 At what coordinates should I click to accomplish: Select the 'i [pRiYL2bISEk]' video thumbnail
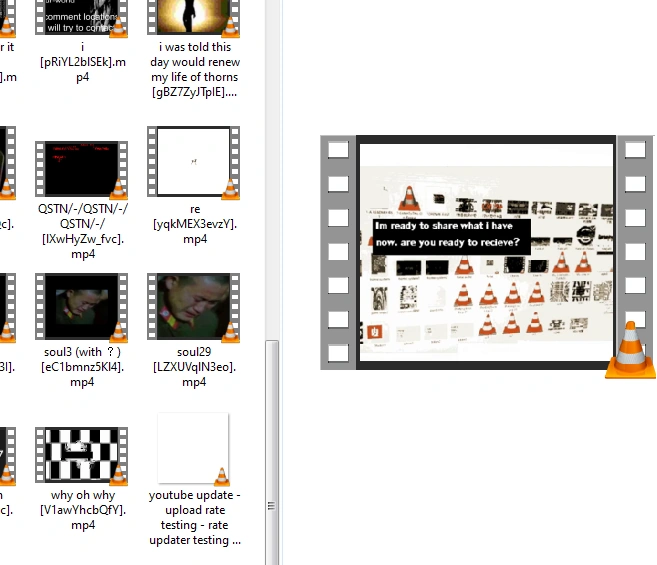point(81,18)
